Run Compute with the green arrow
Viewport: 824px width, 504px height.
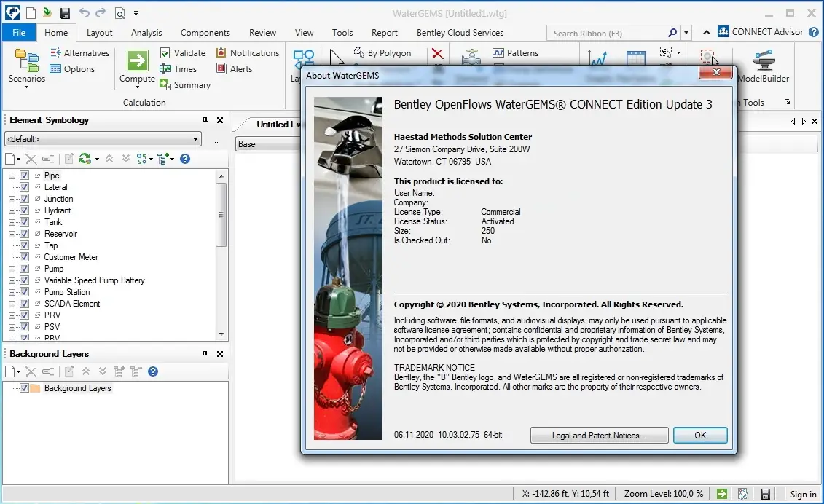[x=137, y=60]
